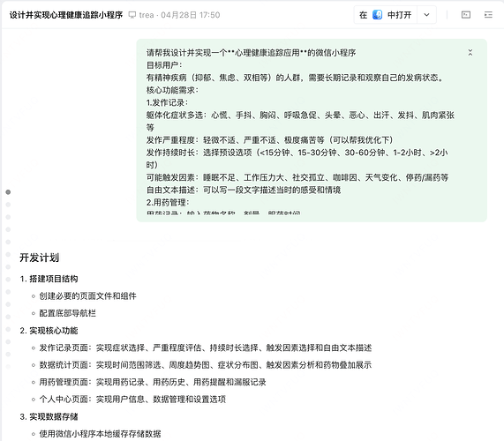
Task: Click the 自由文本描述 line
Action: [244, 191]
